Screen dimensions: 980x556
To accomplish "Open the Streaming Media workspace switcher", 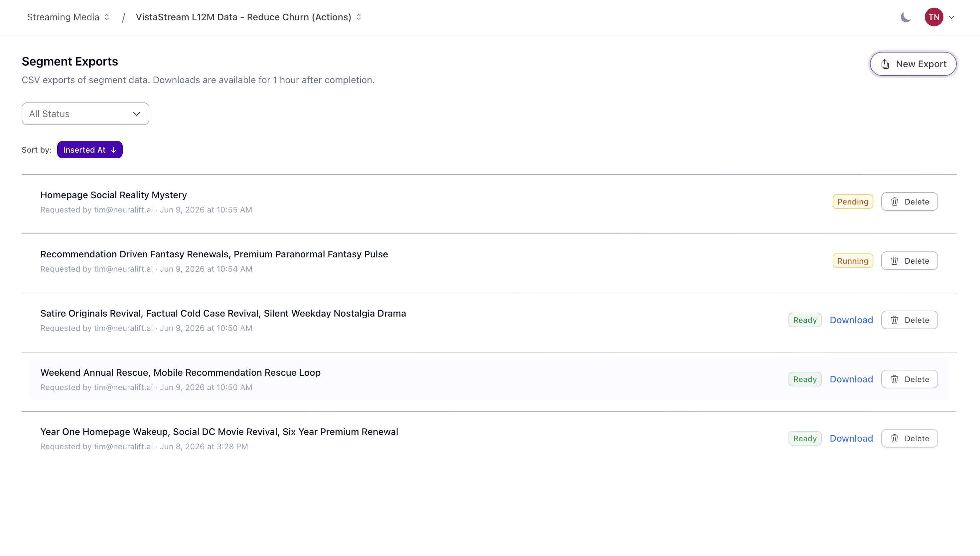I will [x=68, y=17].
